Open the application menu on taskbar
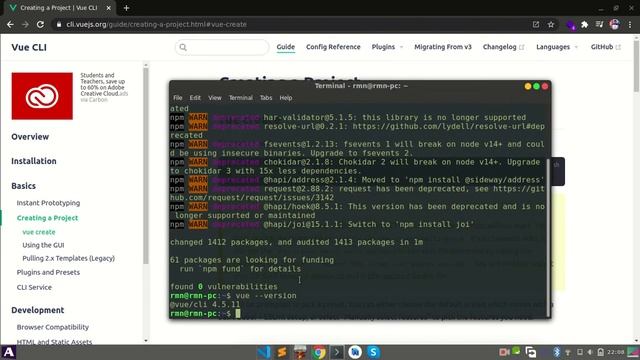 pyautogui.click(x=9, y=352)
